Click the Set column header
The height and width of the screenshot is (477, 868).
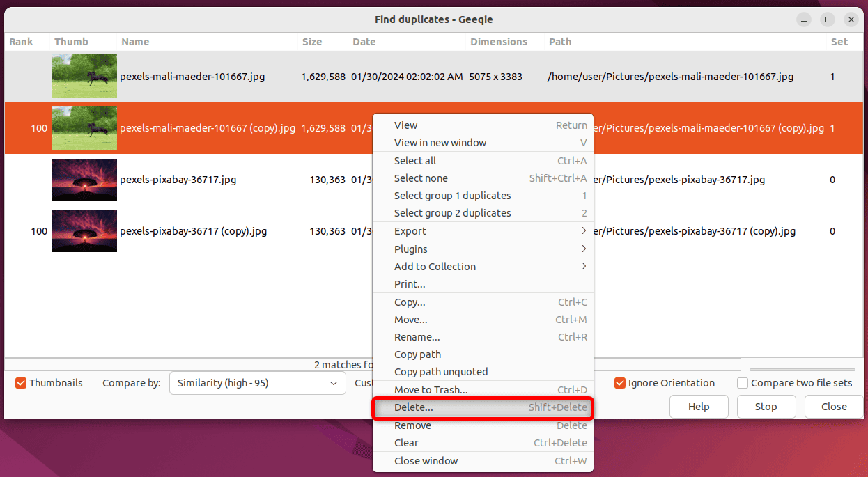click(x=844, y=42)
